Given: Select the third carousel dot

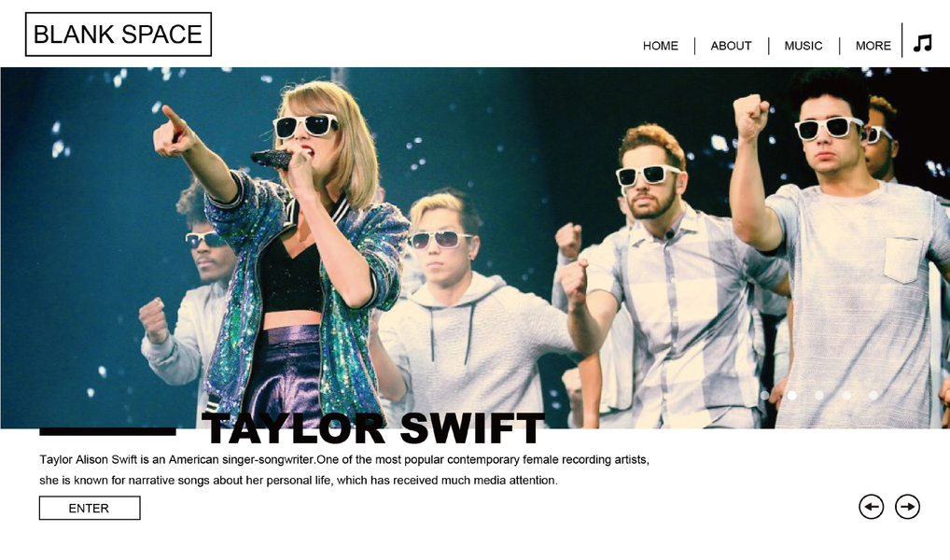Looking at the screenshot, I should [x=819, y=395].
